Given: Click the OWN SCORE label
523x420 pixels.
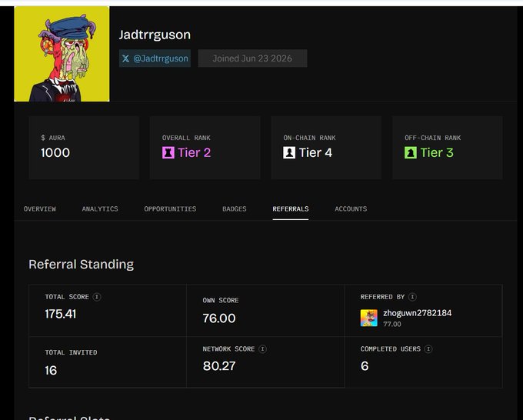Looking at the screenshot, I should coord(221,300).
